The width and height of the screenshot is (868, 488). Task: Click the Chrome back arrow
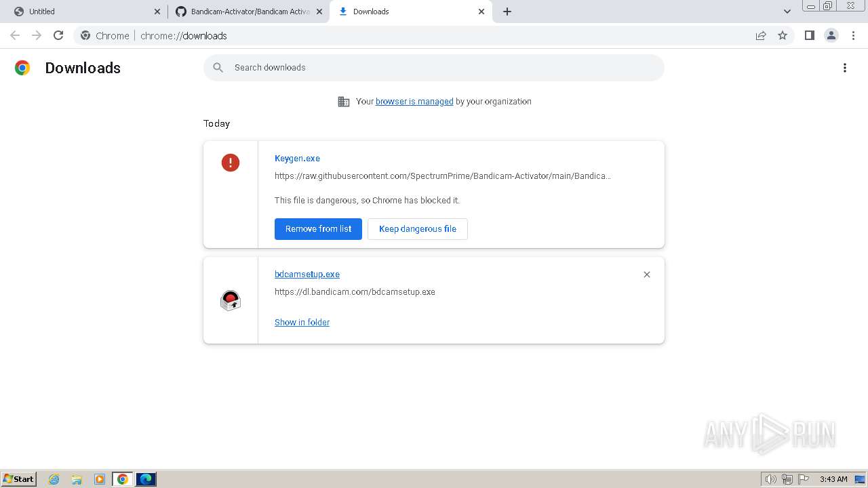(15, 35)
